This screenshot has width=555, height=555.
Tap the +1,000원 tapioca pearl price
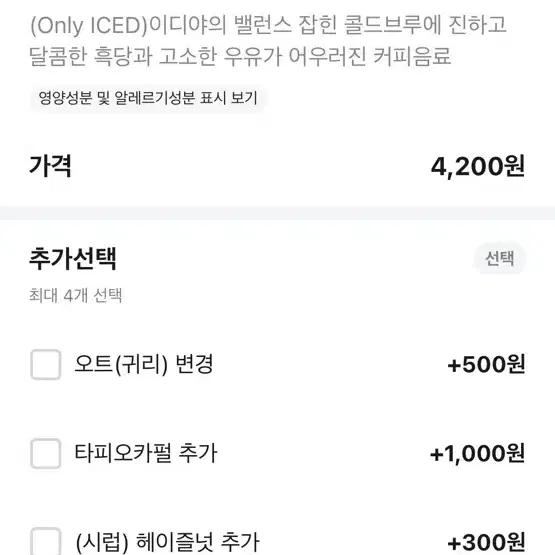[477, 453]
